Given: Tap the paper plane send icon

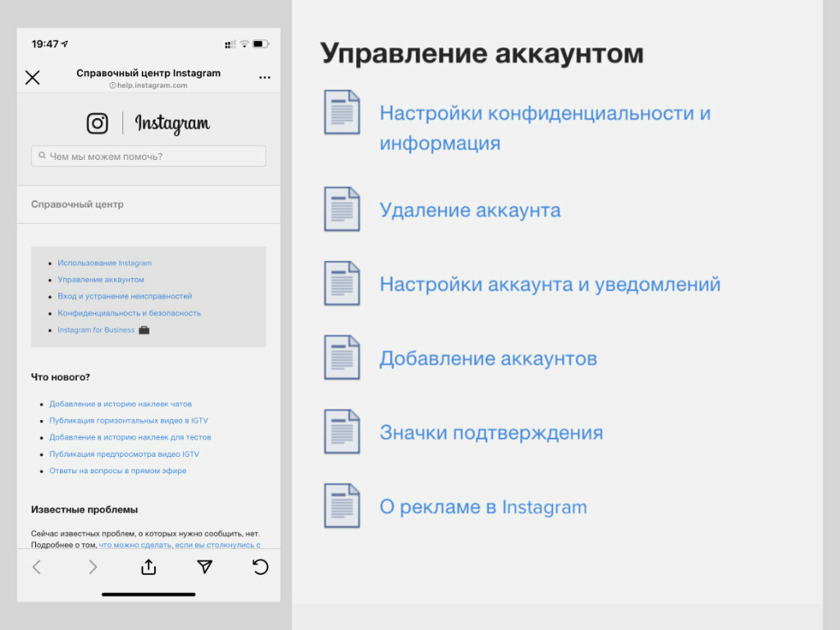Looking at the screenshot, I should 204,566.
